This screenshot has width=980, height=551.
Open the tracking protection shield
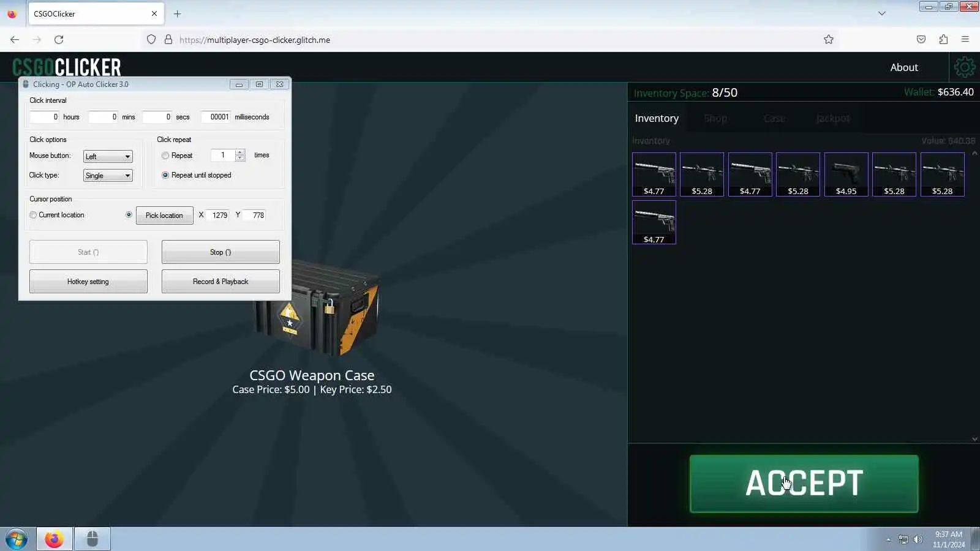pos(151,40)
